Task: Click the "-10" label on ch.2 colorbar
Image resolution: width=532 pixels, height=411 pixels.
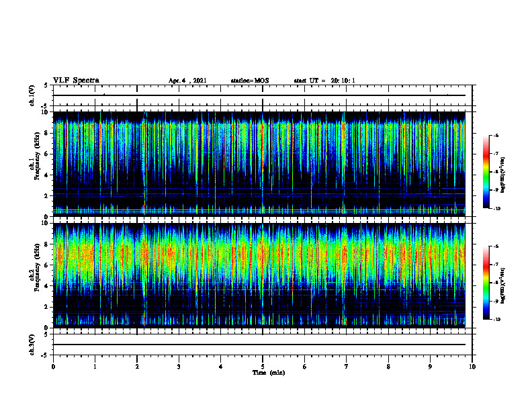Action: coord(496,320)
